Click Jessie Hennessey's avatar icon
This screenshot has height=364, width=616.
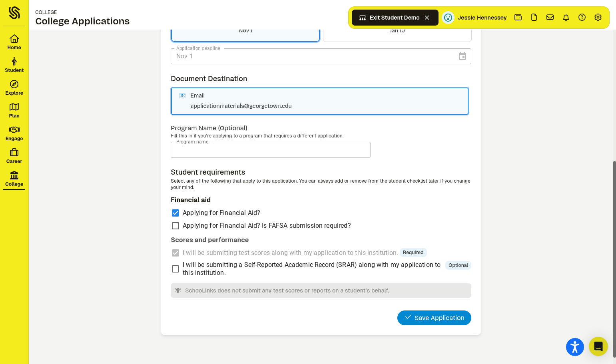[448, 18]
